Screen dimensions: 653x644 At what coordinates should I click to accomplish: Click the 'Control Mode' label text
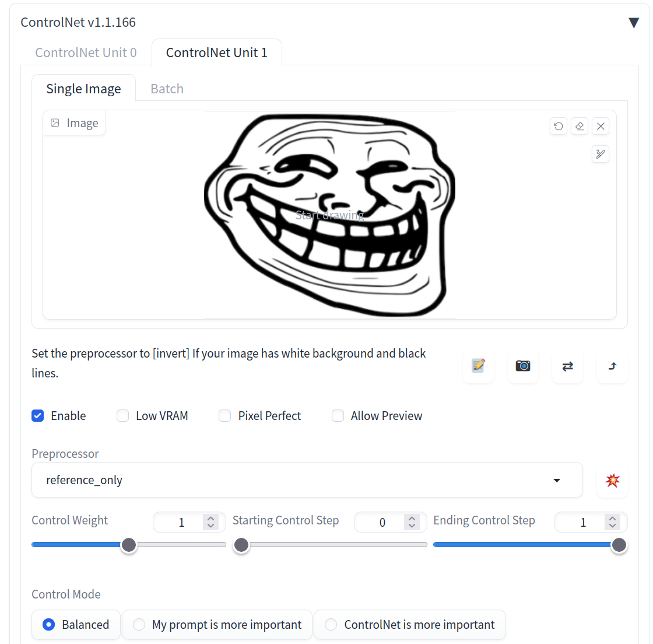tap(66, 594)
